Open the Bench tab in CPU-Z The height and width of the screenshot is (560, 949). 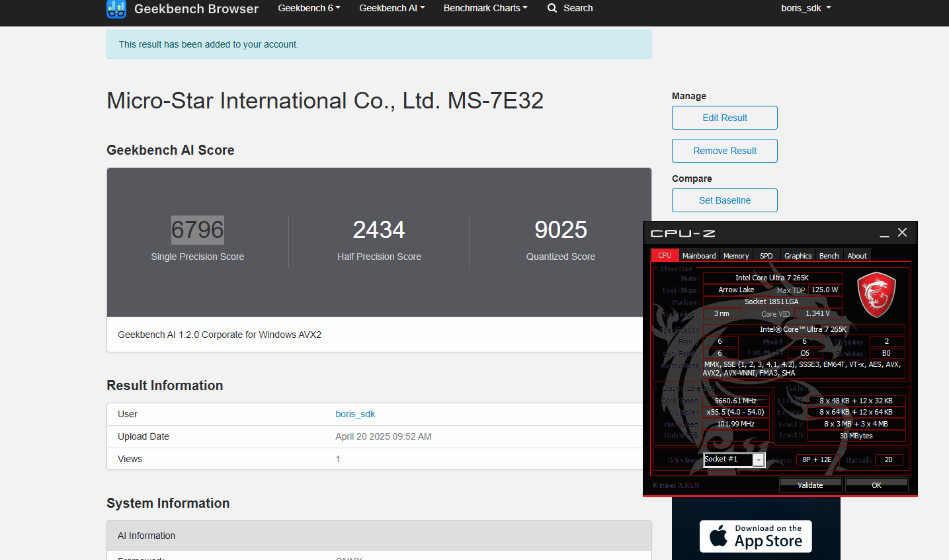829,256
